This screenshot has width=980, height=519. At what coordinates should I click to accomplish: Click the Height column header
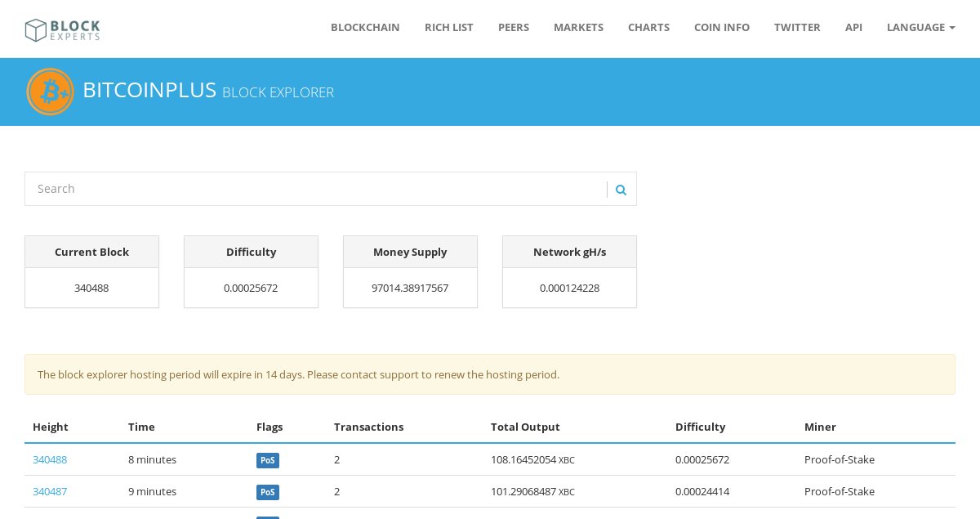(x=51, y=427)
